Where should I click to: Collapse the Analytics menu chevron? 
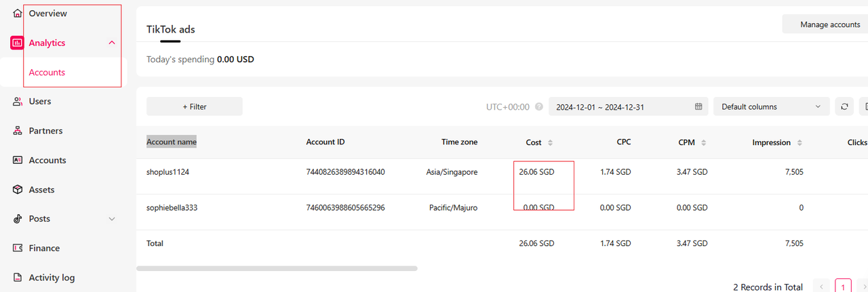112,43
